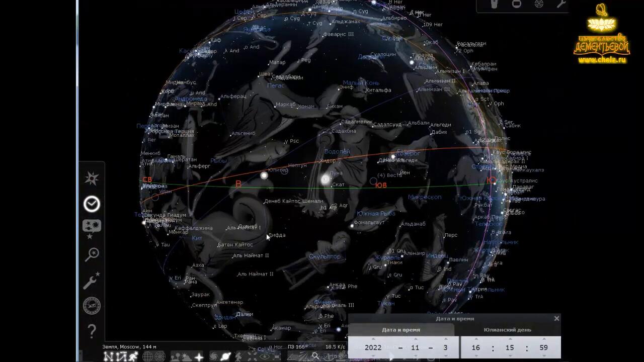Viewport: 644px width, 362px height.
Task: Open the Configuration window wrench-and-star icon
Action: pos(92,281)
